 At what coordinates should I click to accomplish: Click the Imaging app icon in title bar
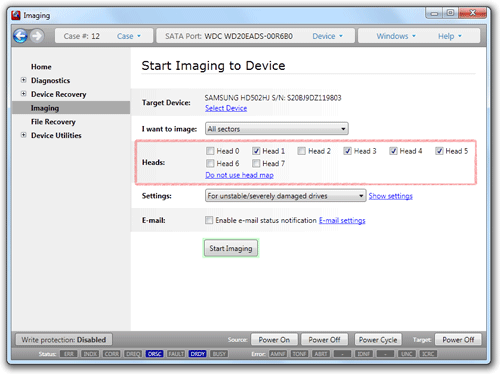16,15
